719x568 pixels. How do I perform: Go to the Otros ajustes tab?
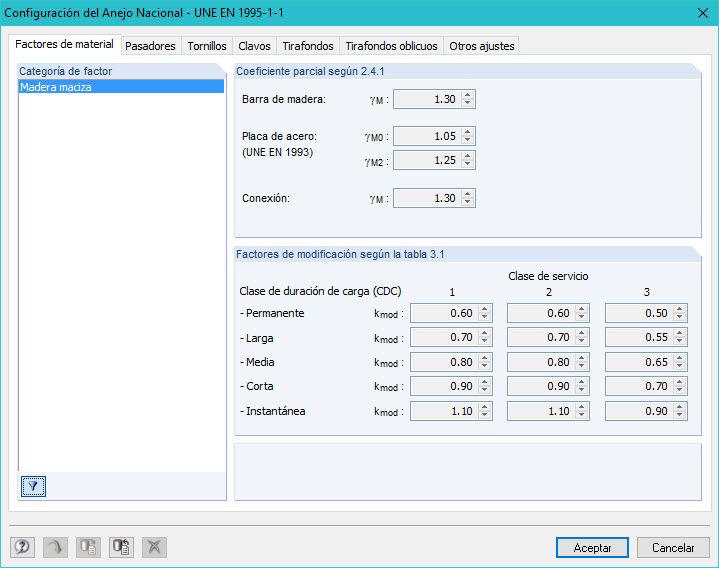pos(481,46)
